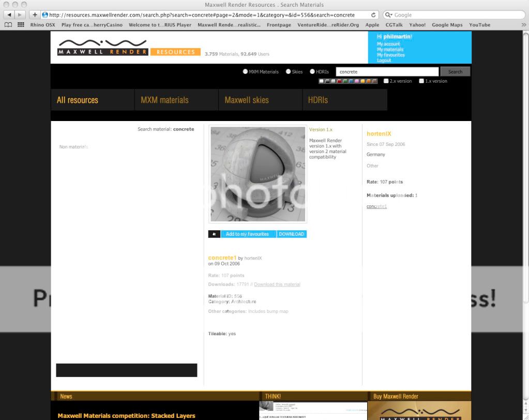Click the Version 1.x label

[321, 129]
